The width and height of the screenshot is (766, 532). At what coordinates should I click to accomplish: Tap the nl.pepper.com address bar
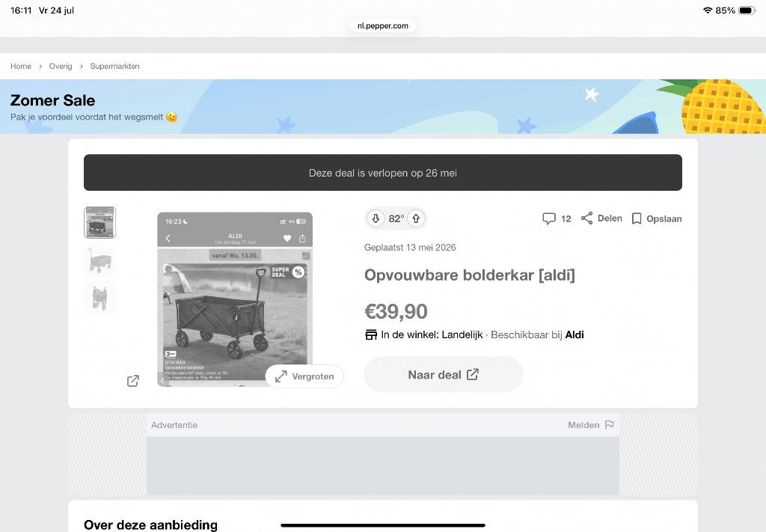pyautogui.click(x=383, y=25)
